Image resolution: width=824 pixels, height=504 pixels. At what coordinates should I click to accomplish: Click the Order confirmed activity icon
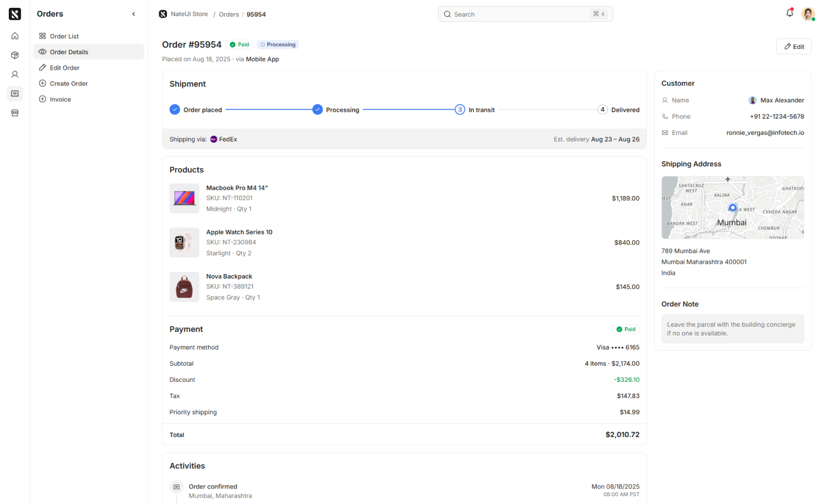tap(176, 487)
